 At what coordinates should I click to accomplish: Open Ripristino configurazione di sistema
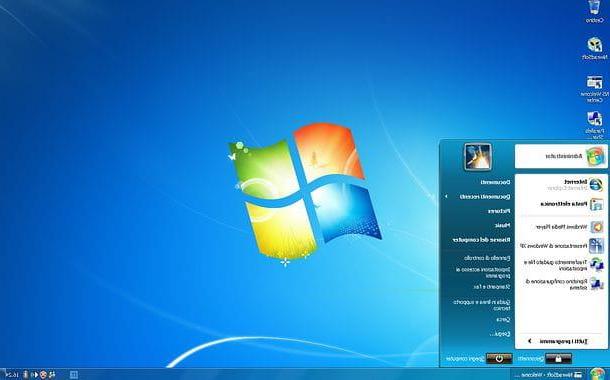(564, 284)
